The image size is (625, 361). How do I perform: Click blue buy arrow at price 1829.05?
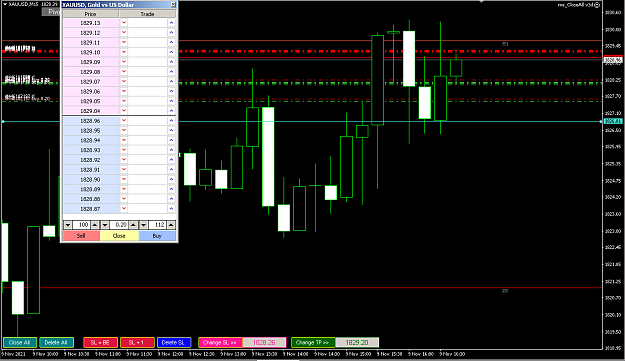171,101
